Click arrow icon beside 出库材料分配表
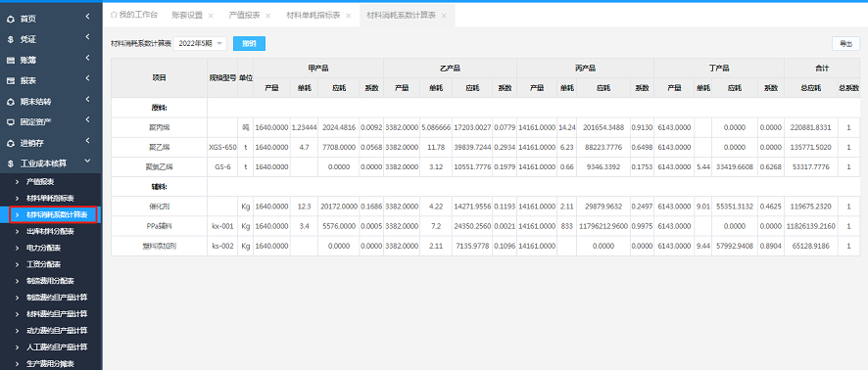868x370 pixels. [18, 231]
